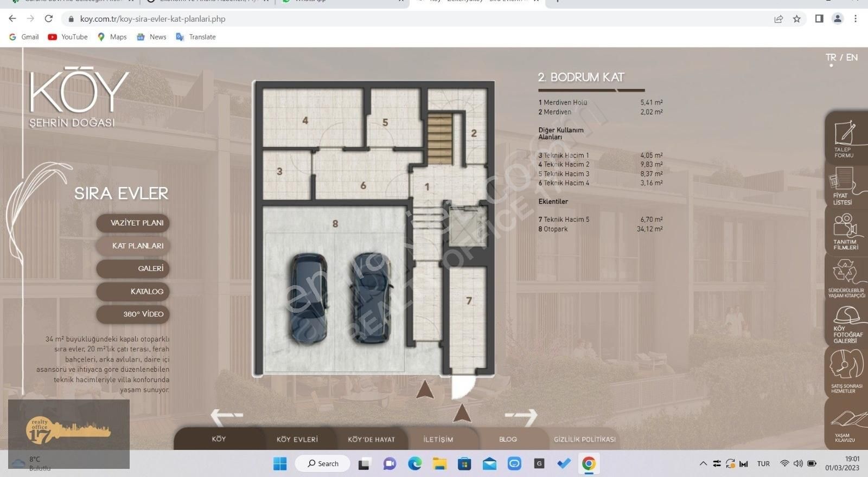Open the Chrome three-dot menu
This screenshot has height=477, width=868.
856,18
